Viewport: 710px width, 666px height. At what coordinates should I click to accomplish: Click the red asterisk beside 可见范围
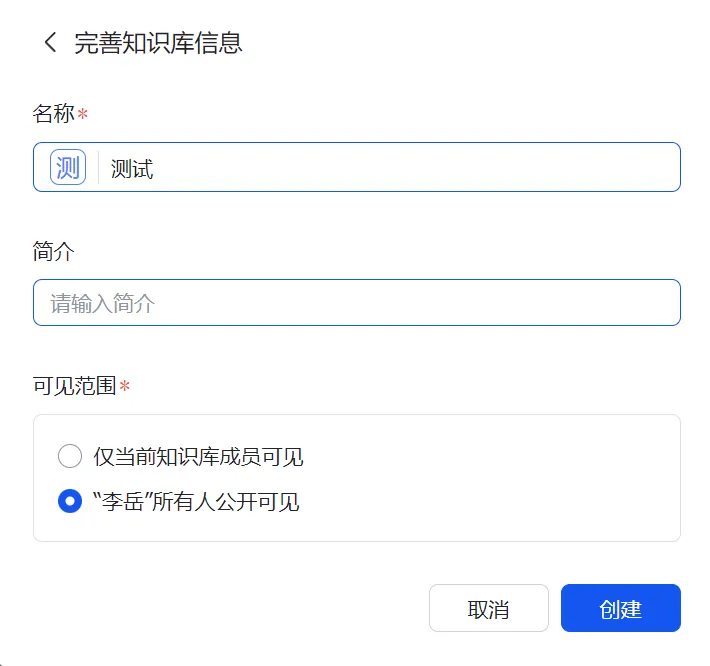pos(125,387)
